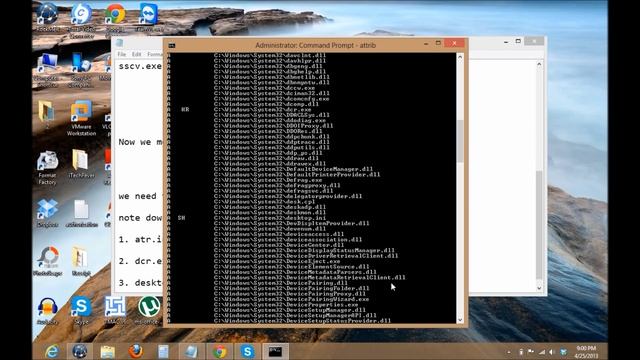This screenshot has height=360, width=640.
Task: Maximize the Command Prompt window
Action: [438, 43]
